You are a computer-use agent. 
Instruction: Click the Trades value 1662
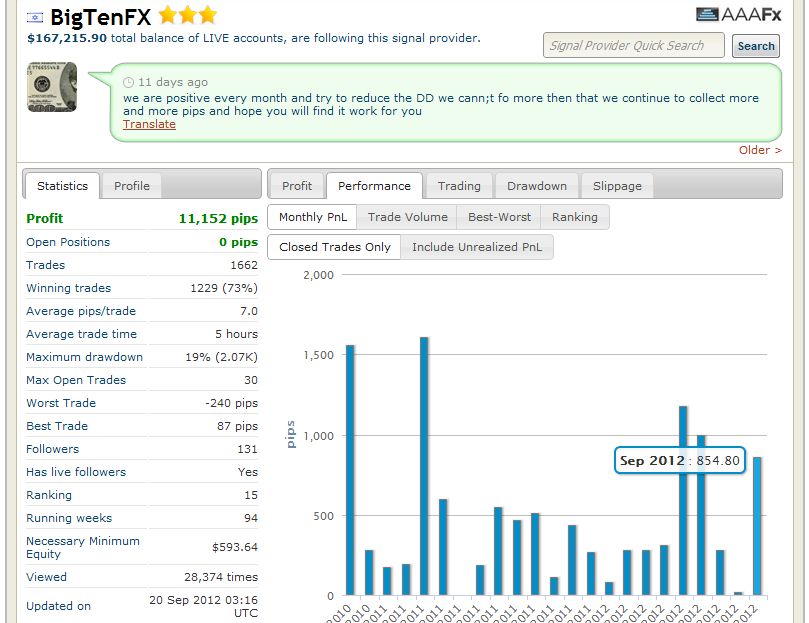tap(244, 265)
